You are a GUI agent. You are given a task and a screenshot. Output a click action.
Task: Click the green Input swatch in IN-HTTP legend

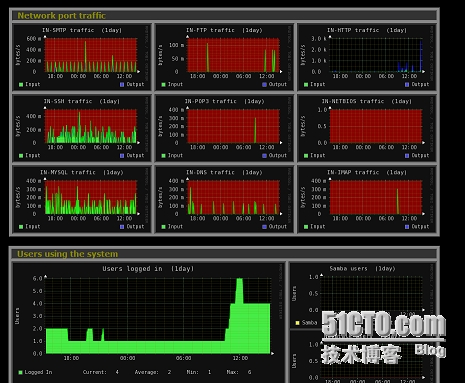(306, 85)
